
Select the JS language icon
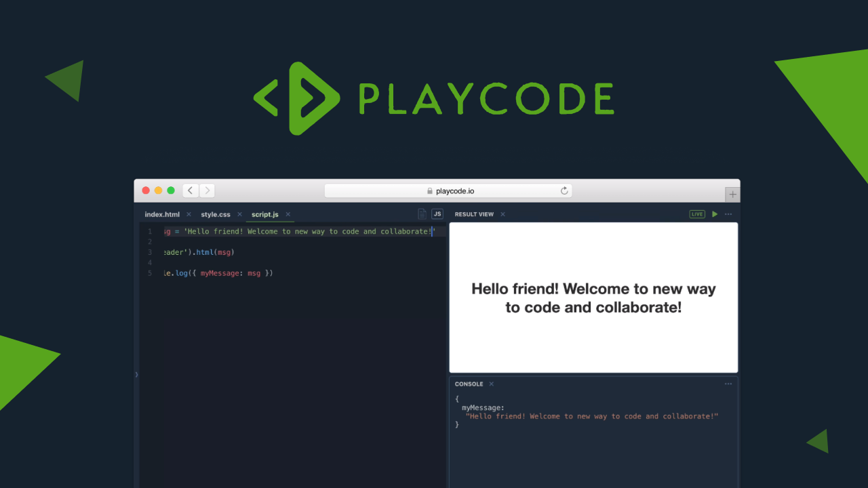pyautogui.click(x=437, y=213)
